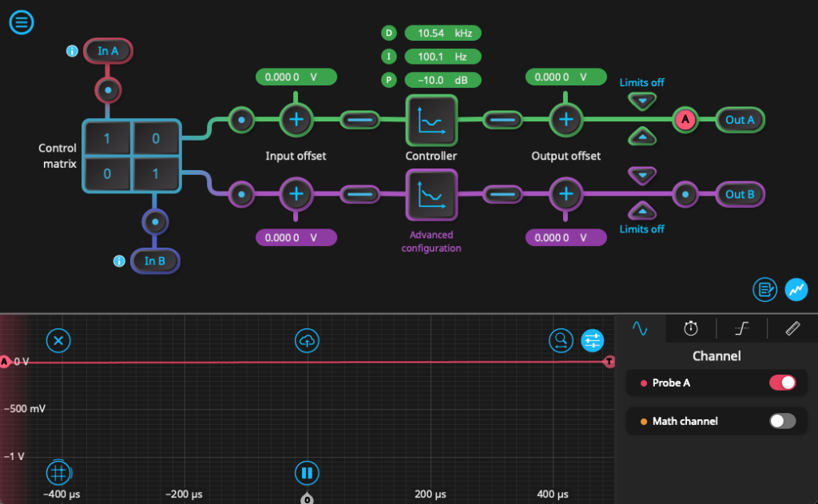This screenshot has width=818, height=504.
Task: Pause the oscilloscope acquisition
Action: [x=308, y=473]
